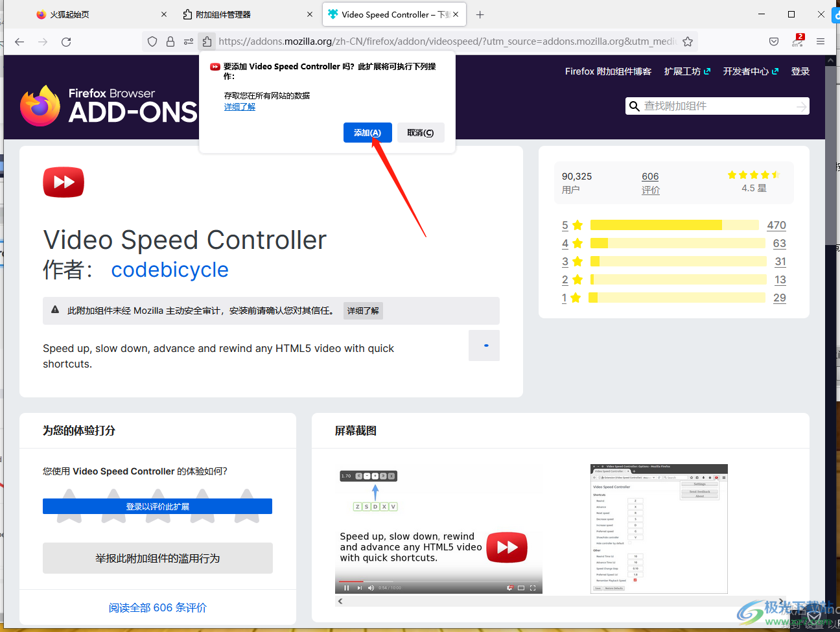This screenshot has height=632, width=840.
Task: Open author codebicycle profile link
Action: (x=170, y=270)
